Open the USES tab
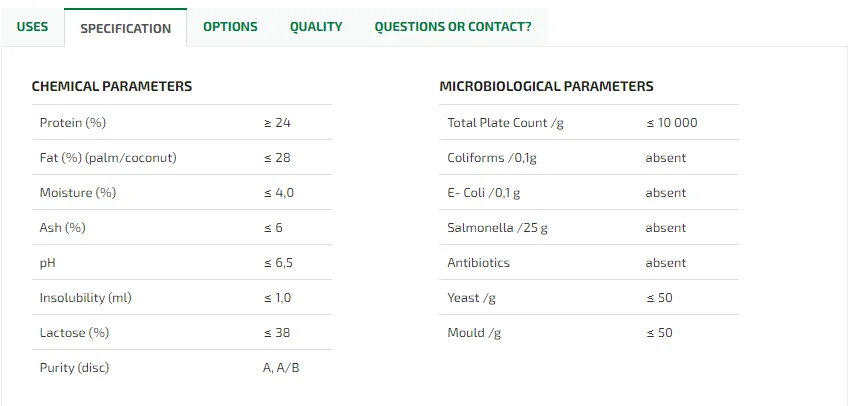The height and width of the screenshot is (406, 854). click(32, 27)
